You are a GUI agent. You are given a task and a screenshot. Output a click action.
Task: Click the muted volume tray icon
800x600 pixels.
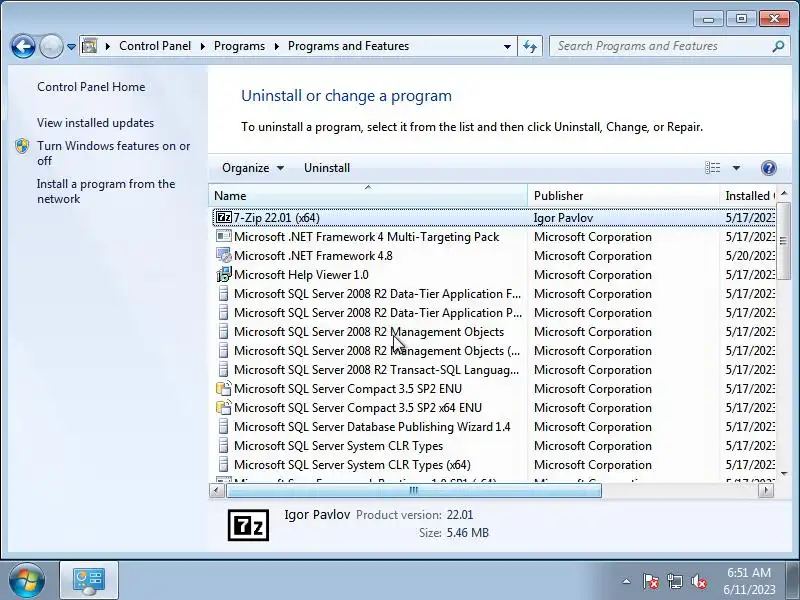click(x=698, y=581)
